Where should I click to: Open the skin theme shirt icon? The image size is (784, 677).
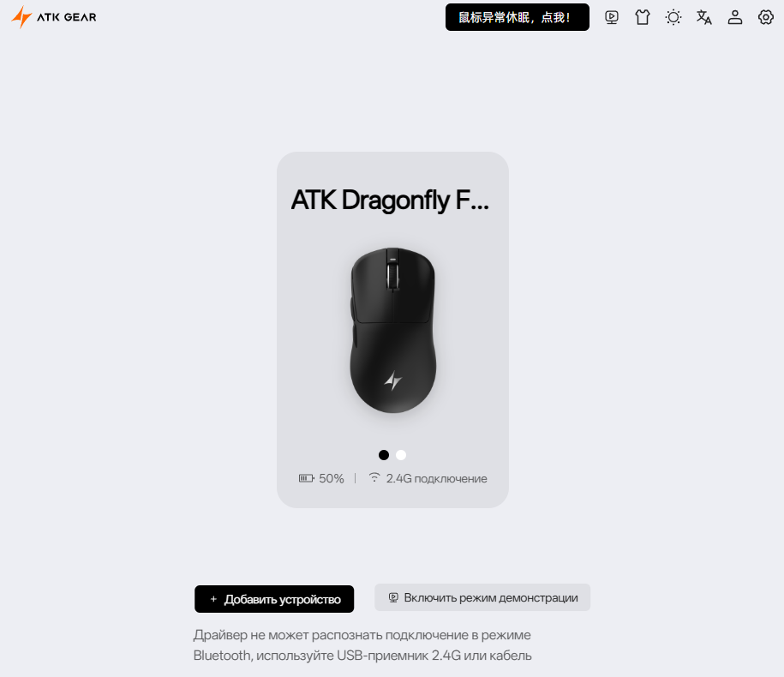click(643, 17)
